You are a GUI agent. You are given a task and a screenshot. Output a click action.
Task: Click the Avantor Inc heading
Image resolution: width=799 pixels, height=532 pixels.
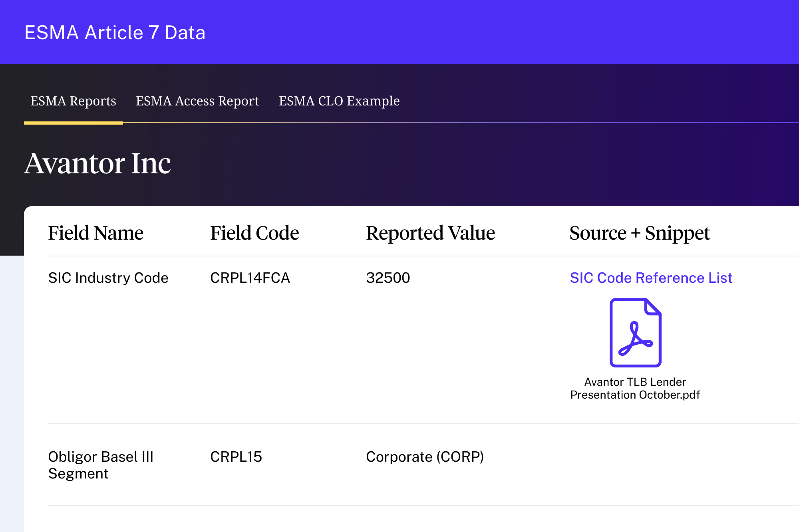click(x=97, y=163)
